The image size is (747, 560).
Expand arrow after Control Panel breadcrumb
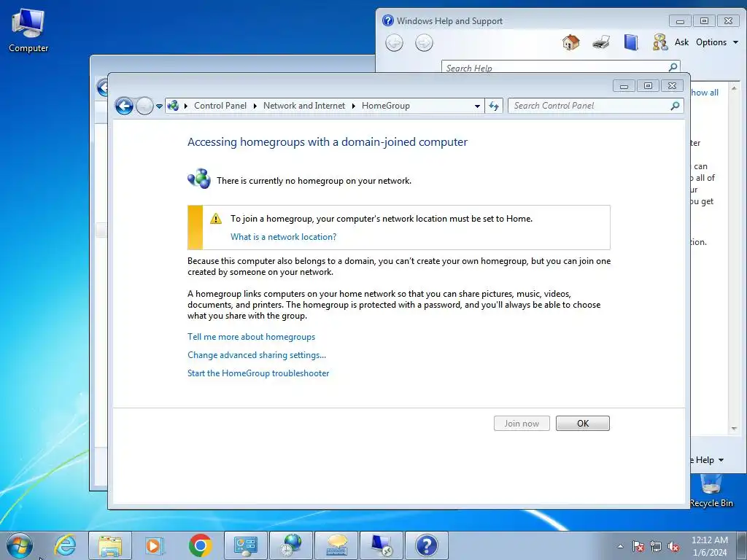click(x=255, y=106)
